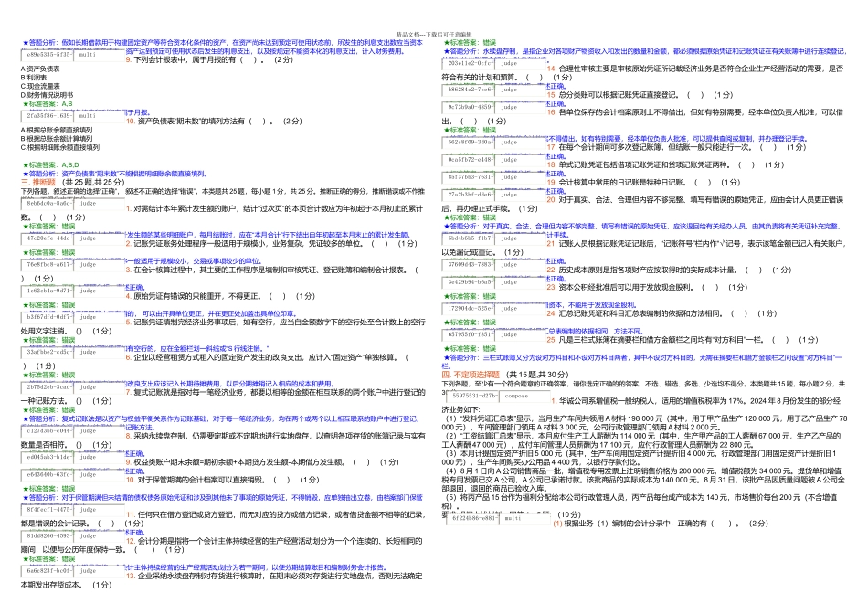Click the '四. 不定项选择题' section heading
Image resolution: width=868 pixels, height=614 pixels.
(x=471, y=375)
